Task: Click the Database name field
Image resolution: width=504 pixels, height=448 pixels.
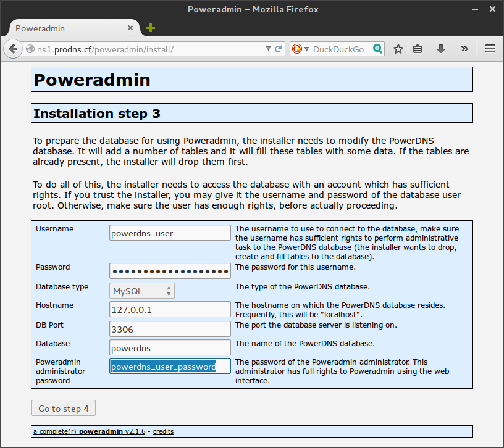Action: pyautogui.click(x=170, y=347)
